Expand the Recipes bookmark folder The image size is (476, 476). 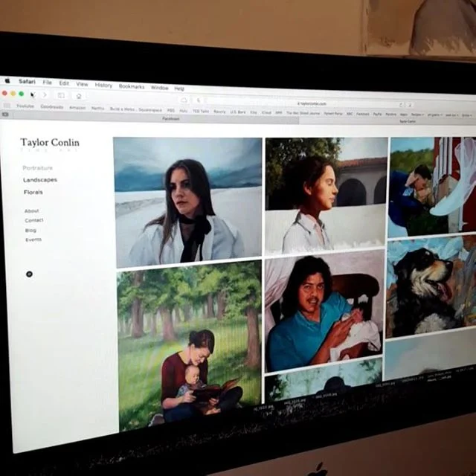pyautogui.click(x=417, y=115)
